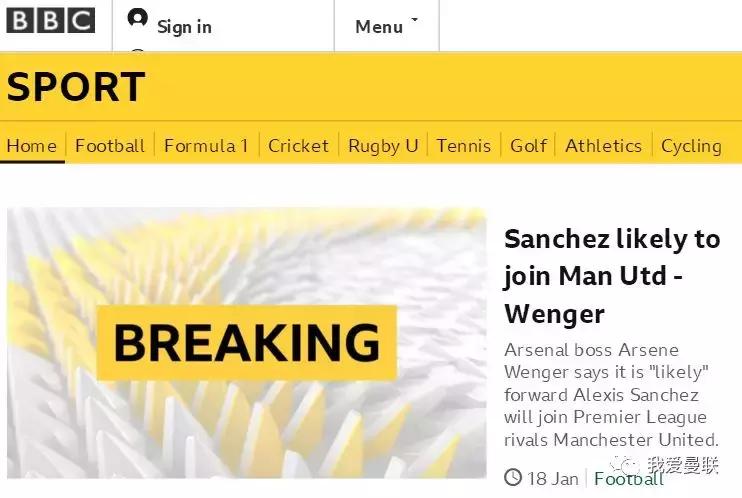
Task: Open the BREAKING news thumbnail image
Action: tap(246, 343)
